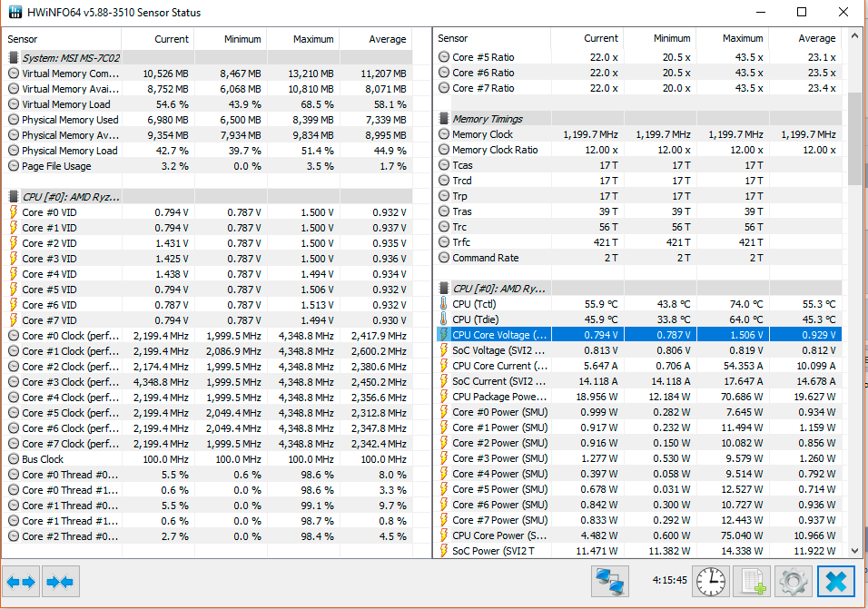
Task: Click the collapse layout arrows button
Action: (60, 582)
